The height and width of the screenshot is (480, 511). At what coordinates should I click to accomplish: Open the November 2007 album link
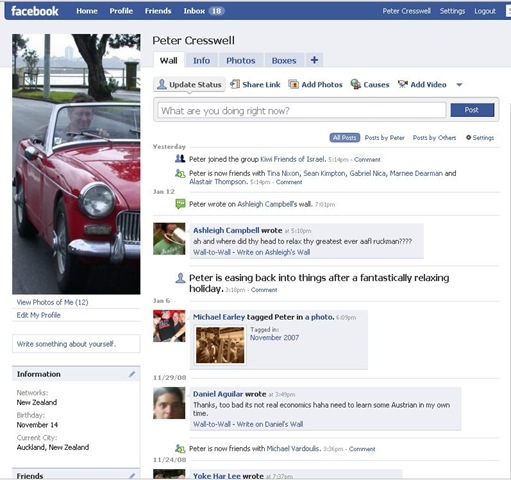tap(274, 338)
